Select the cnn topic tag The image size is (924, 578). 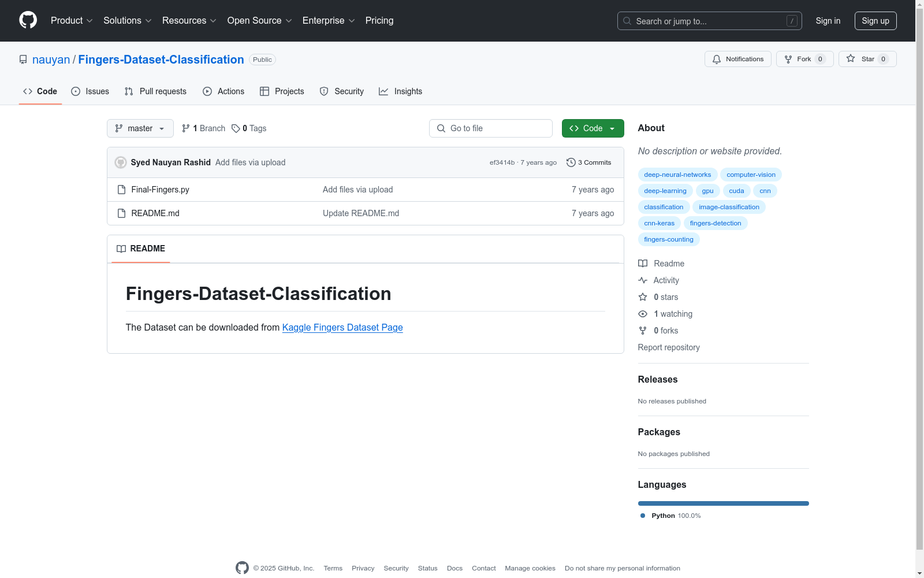(x=765, y=191)
